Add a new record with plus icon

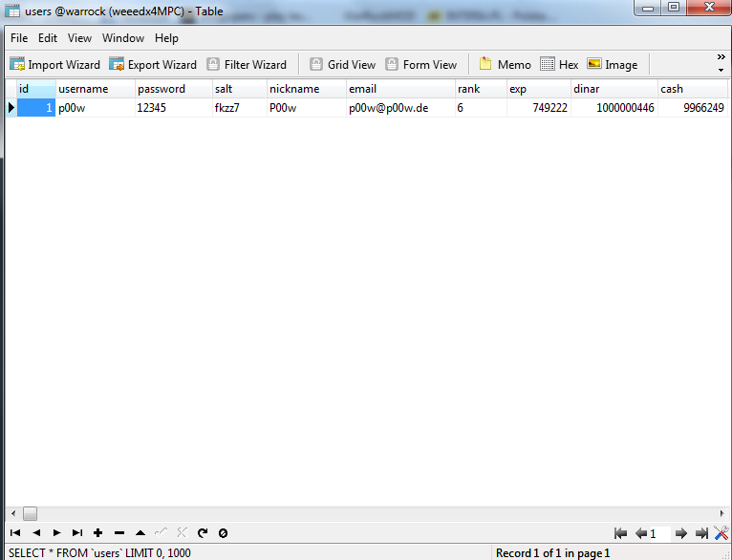(98, 533)
